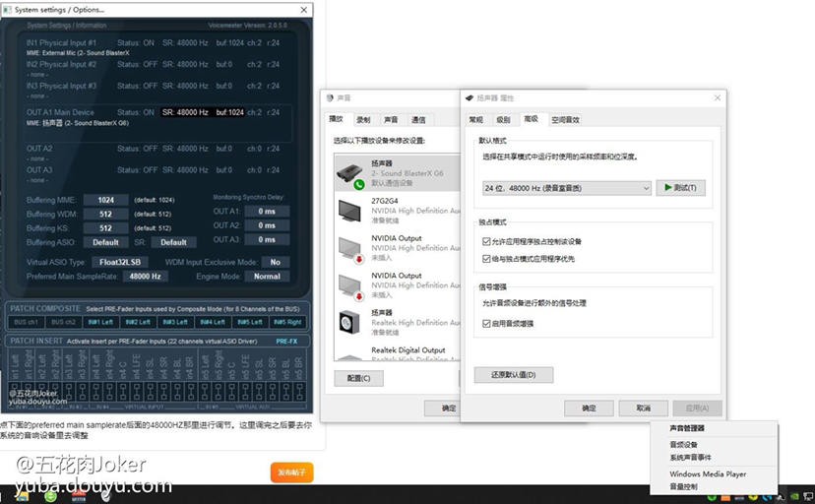The image size is (815, 504).
Task: Open Buffering MME 1024 selector
Action: tap(106, 200)
